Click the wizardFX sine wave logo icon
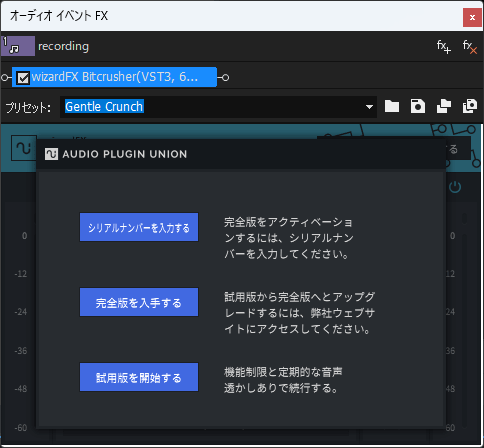The height and width of the screenshot is (448, 484). pos(24,148)
